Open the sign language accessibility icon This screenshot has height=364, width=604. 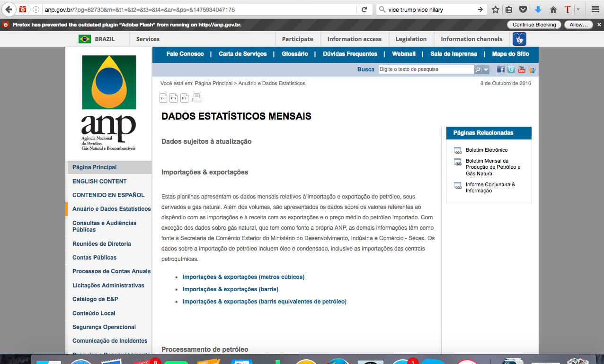coord(519,39)
